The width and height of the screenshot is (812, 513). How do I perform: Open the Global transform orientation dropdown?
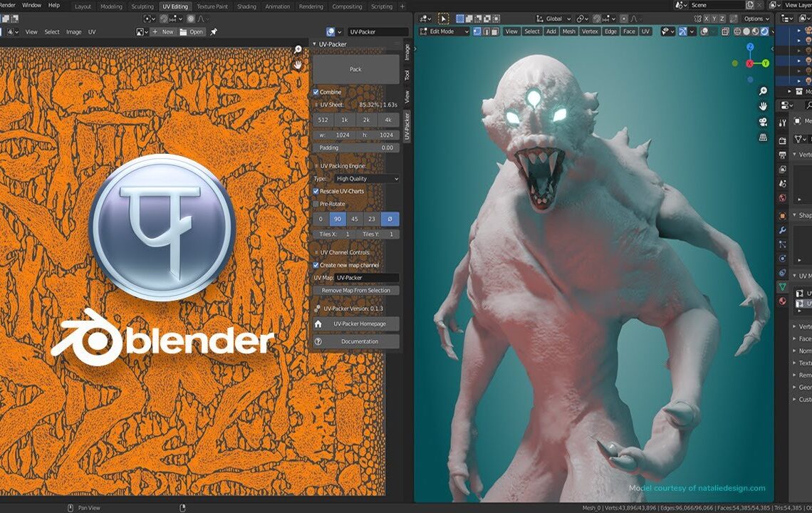pyautogui.click(x=552, y=18)
